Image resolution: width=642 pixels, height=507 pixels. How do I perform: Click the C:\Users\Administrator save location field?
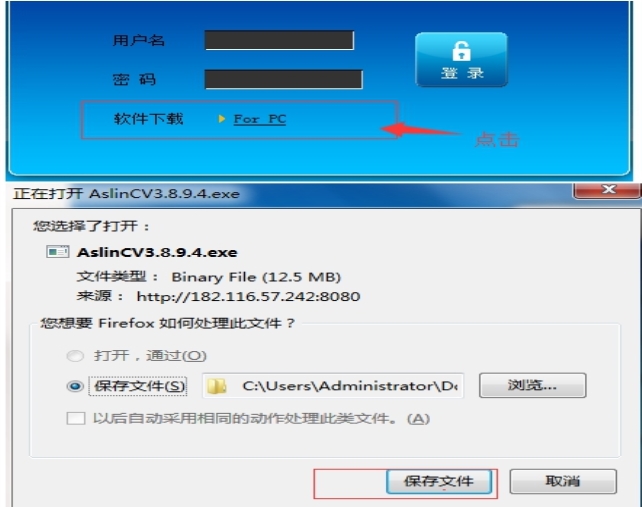tap(333, 386)
